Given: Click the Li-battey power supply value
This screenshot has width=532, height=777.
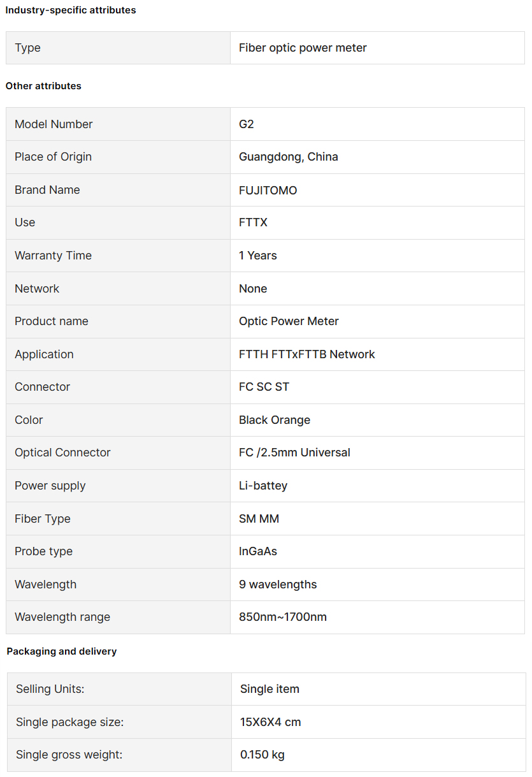Looking at the screenshot, I should click(x=263, y=486).
